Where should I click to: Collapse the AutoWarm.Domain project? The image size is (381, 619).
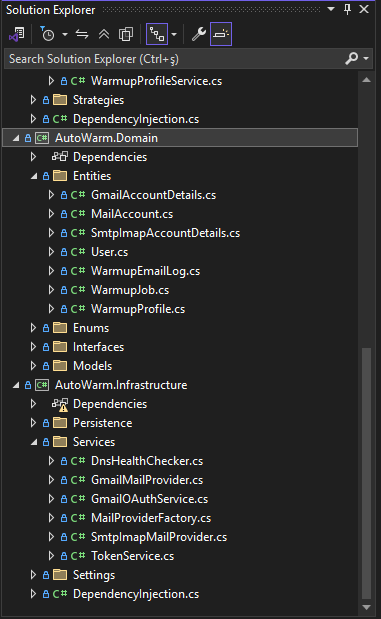[x=16, y=138]
